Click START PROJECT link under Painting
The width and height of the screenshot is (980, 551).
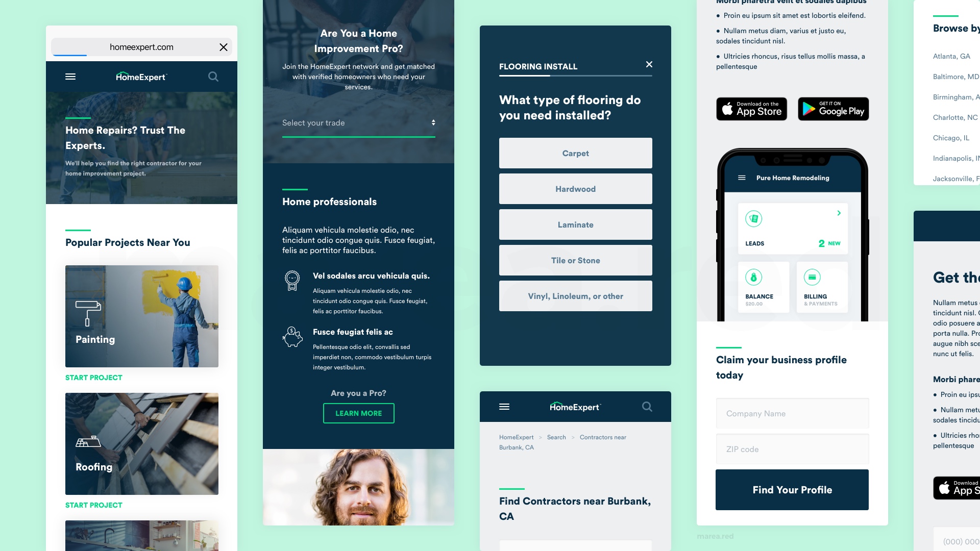click(x=93, y=378)
